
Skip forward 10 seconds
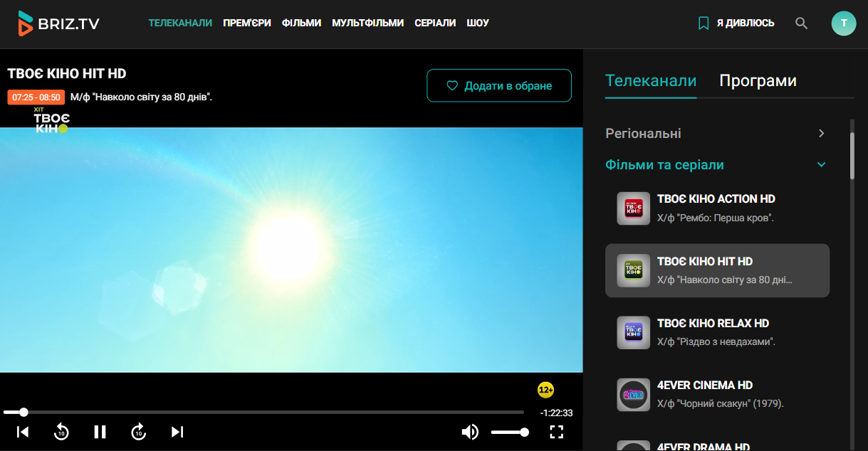(138, 432)
